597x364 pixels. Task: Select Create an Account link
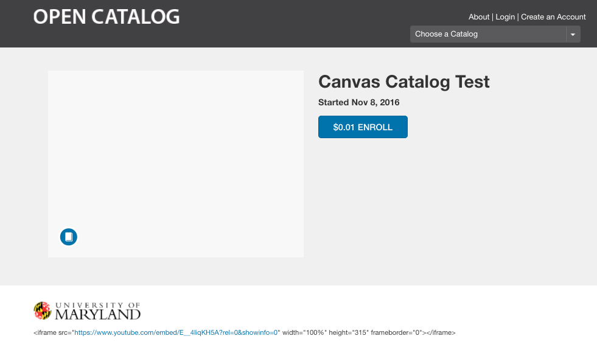click(x=553, y=17)
